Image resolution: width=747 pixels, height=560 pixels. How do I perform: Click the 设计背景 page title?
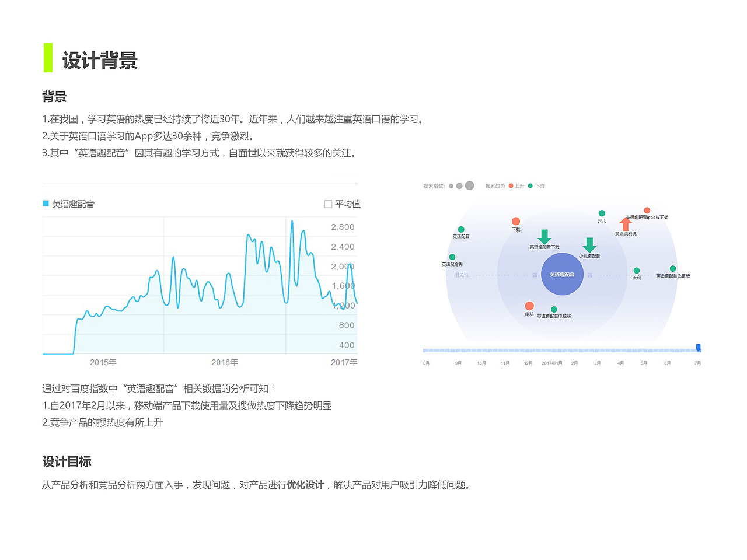click(x=100, y=60)
